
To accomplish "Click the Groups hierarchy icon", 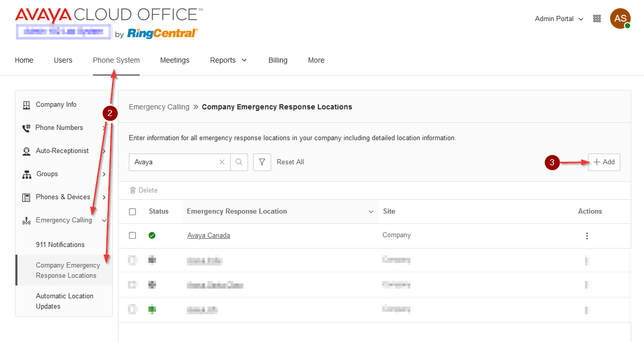I will pyautogui.click(x=26, y=175).
